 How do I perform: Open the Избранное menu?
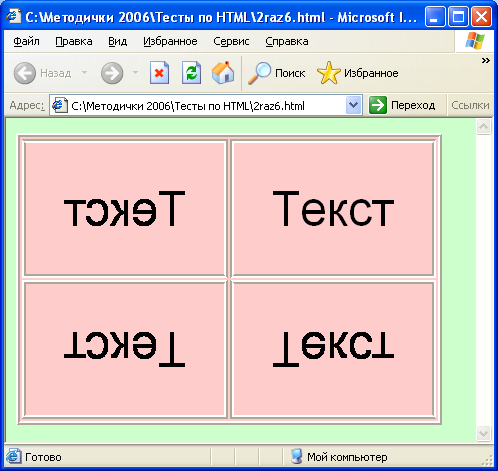pyautogui.click(x=170, y=41)
